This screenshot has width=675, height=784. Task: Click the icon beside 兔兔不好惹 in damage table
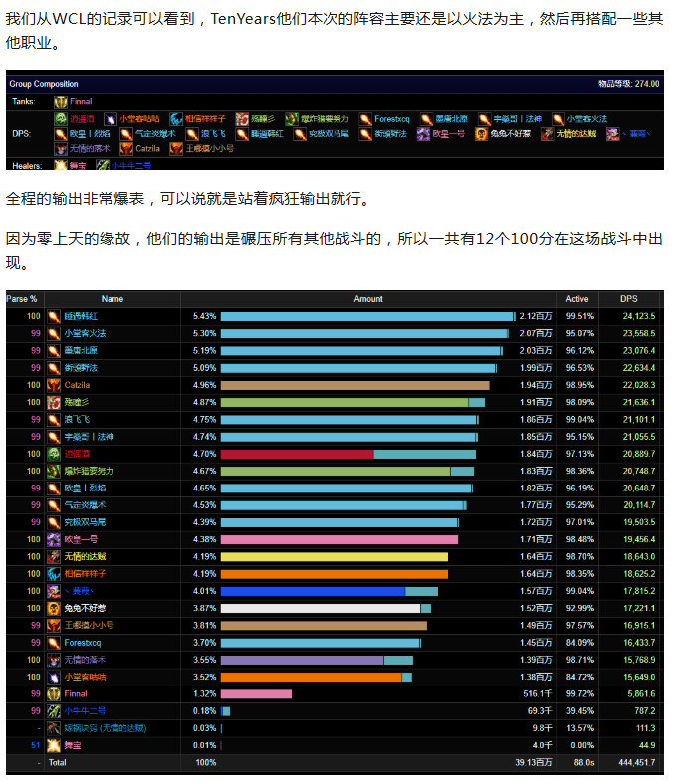pyautogui.click(x=54, y=608)
